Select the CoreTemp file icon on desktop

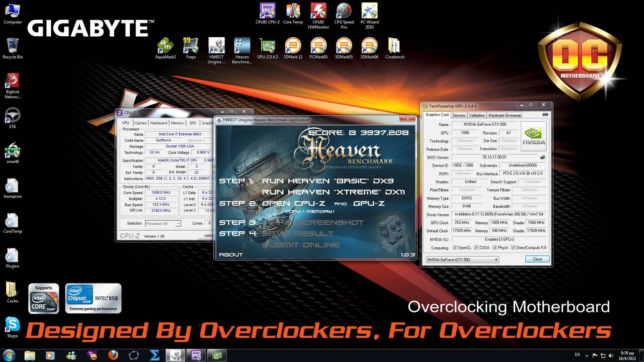[12, 223]
